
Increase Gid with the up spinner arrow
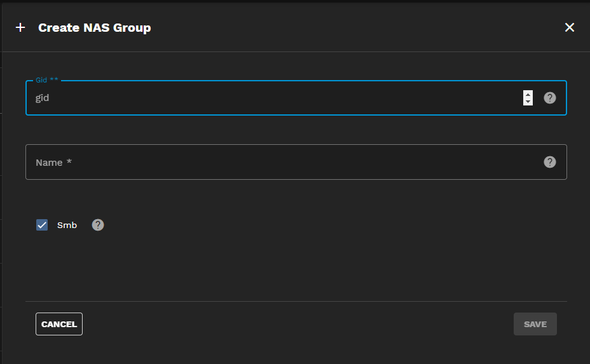528,95
